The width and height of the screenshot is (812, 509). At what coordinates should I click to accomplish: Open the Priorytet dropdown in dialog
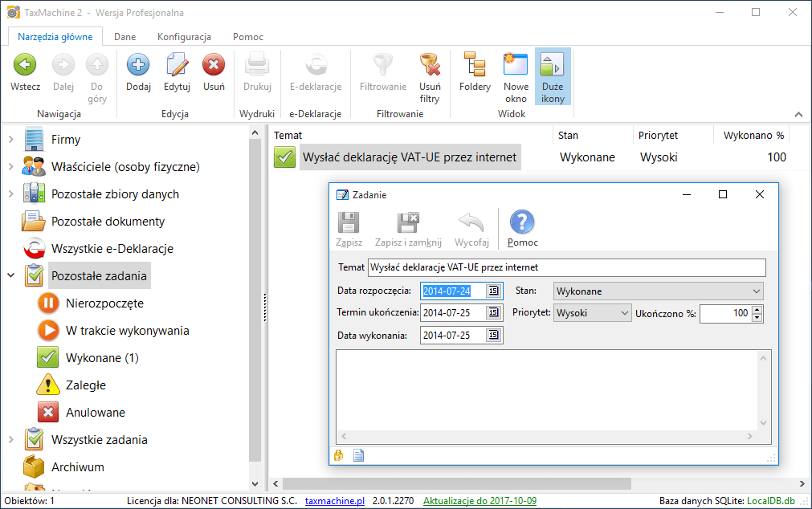(624, 313)
